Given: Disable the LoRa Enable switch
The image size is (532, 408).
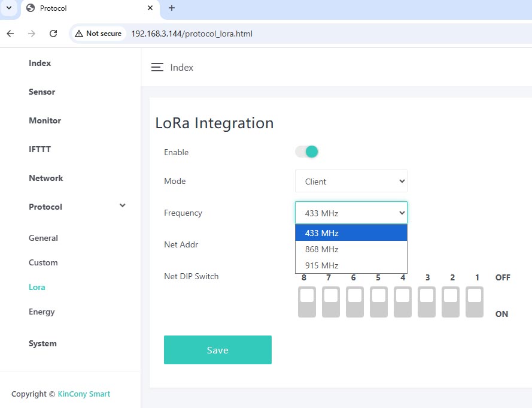Looking at the screenshot, I should (307, 152).
